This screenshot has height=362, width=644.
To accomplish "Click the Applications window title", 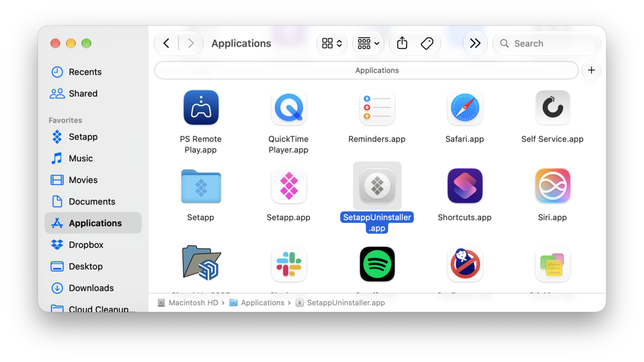I will [241, 43].
